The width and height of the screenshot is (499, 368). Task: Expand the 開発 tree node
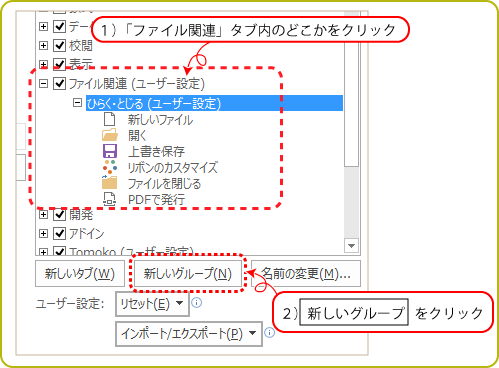tap(43, 214)
